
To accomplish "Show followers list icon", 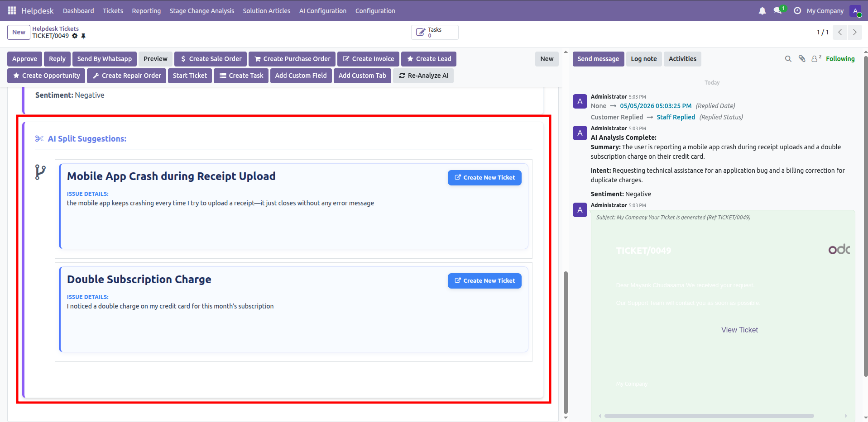I will coord(816,58).
